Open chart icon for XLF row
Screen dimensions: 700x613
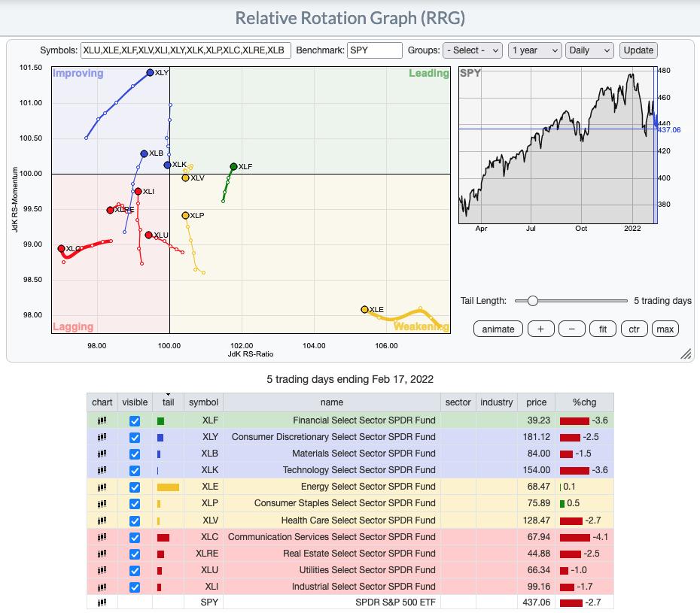[x=102, y=420]
